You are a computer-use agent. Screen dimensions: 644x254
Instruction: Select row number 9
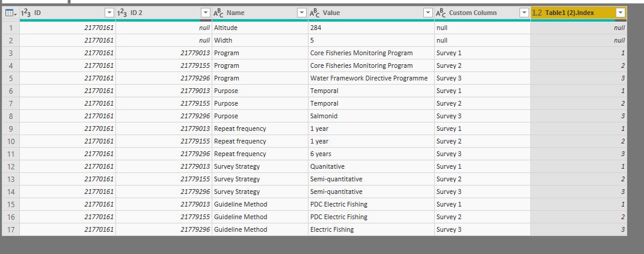click(x=11, y=129)
